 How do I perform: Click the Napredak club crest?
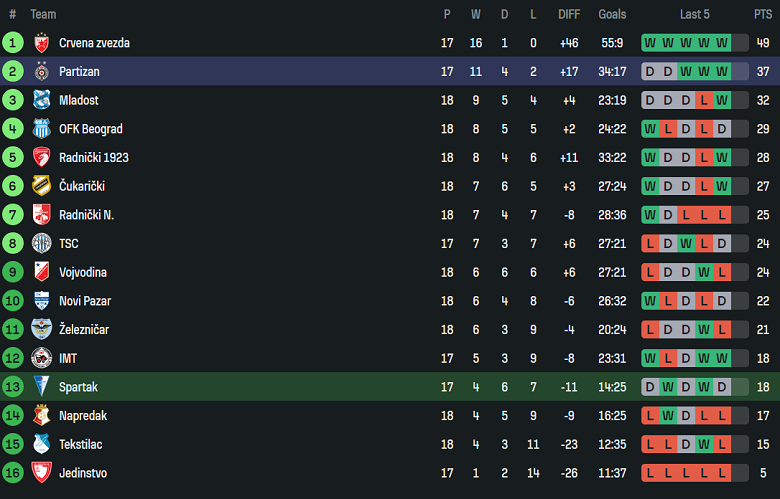41,415
